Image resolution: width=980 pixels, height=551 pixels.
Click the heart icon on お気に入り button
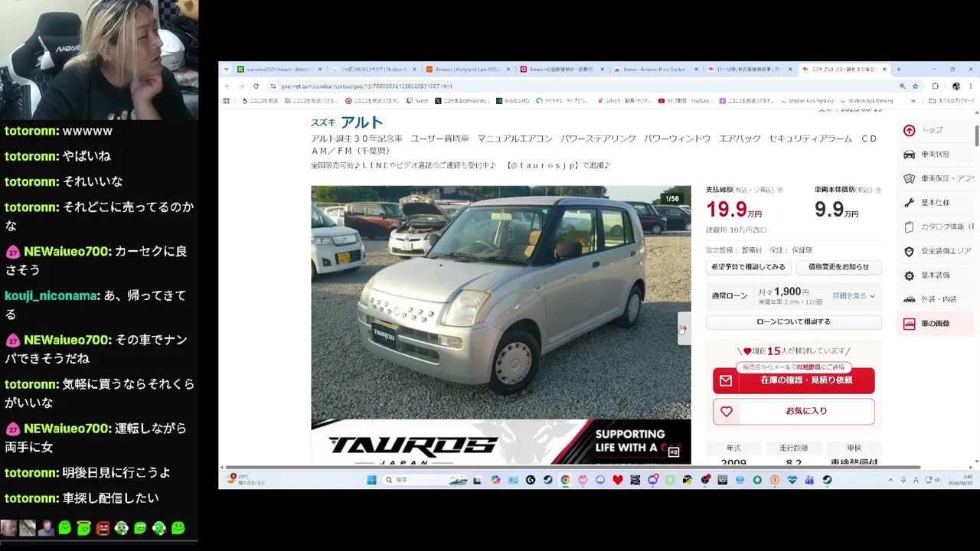(x=727, y=412)
